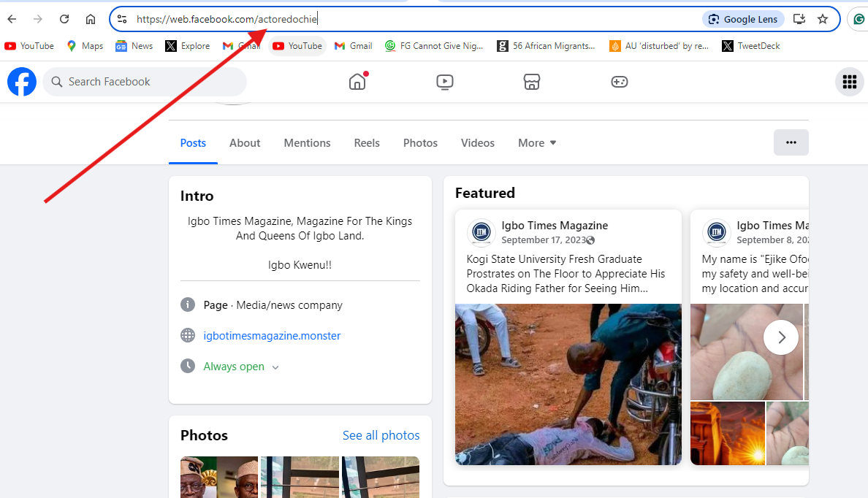Open the Maps bookmark

pos(85,46)
